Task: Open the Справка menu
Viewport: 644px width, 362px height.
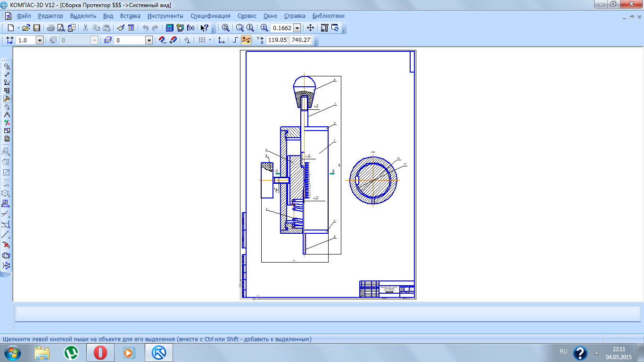Action: (x=295, y=16)
